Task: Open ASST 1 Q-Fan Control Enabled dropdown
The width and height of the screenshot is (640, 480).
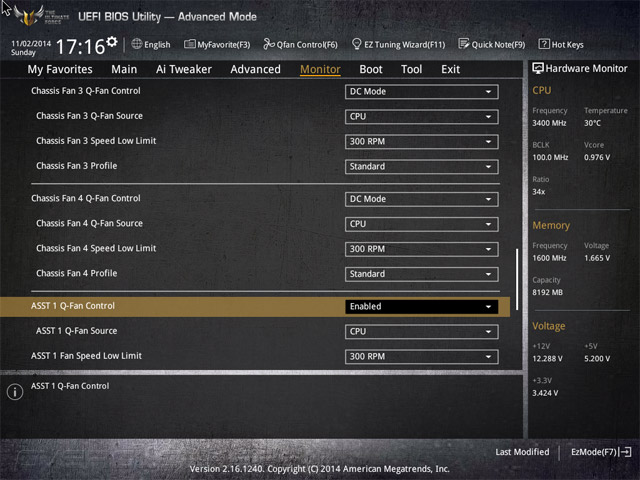Action: click(421, 307)
